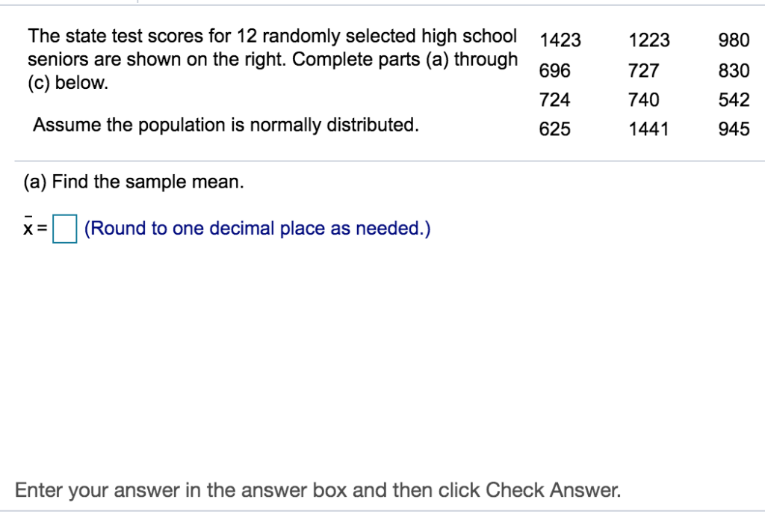This screenshot has width=765, height=532.
Task: Select the value 830 in the data list
Action: (734, 70)
